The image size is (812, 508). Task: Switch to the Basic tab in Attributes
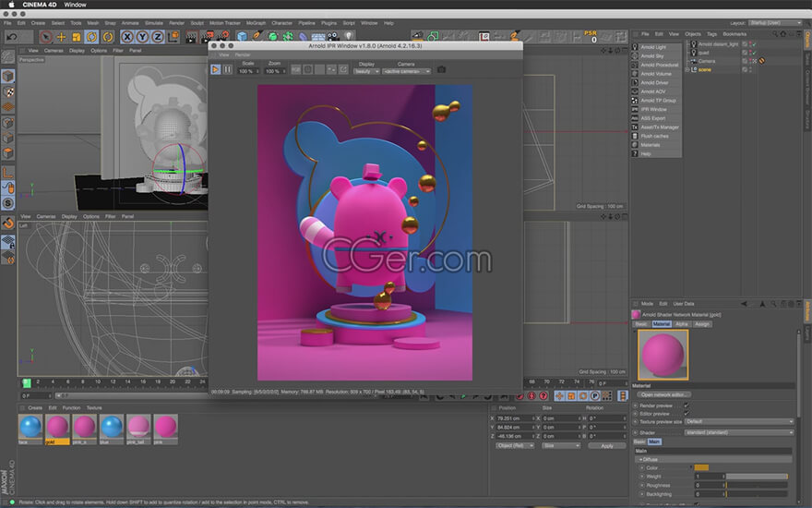point(640,324)
